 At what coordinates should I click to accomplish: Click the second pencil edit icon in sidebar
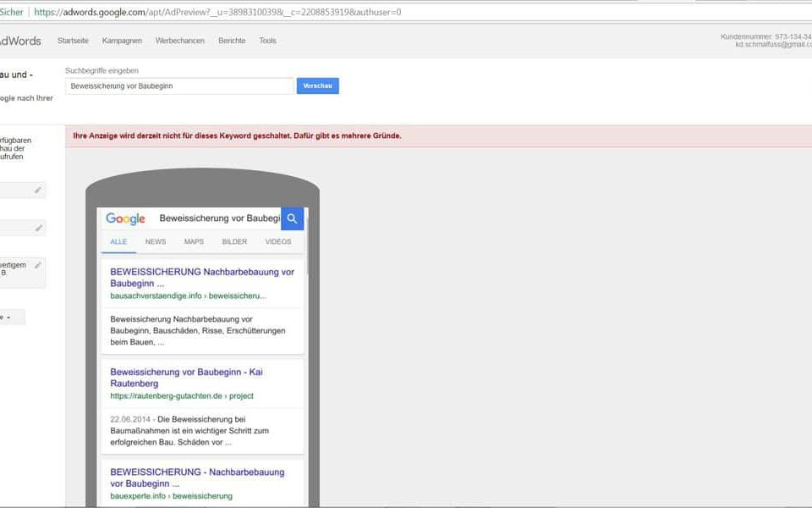pos(38,228)
